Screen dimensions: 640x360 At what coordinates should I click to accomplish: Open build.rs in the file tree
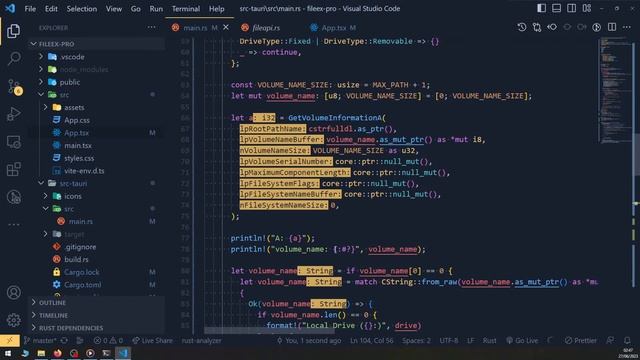tap(76, 259)
